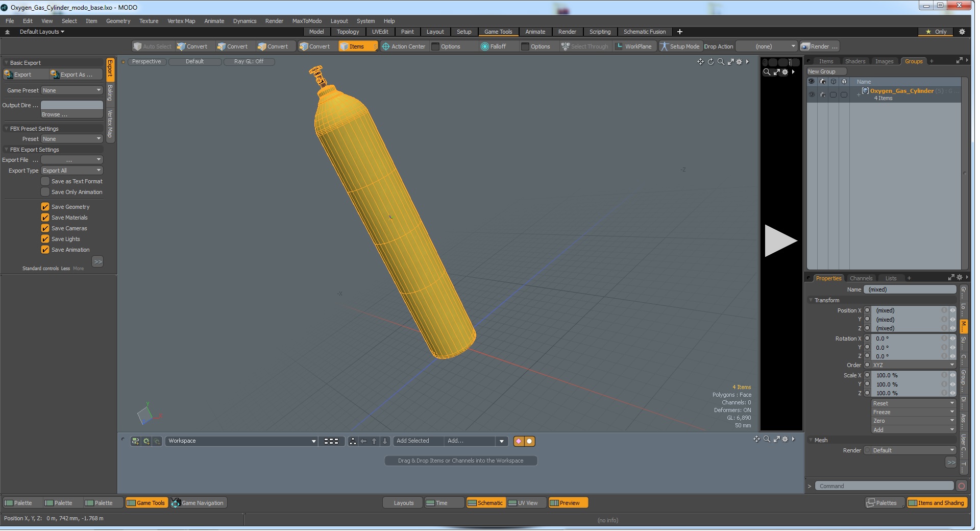Viewport: 980px width, 531px height.
Task: Click the schematic down arrow icon
Action: (x=385, y=441)
